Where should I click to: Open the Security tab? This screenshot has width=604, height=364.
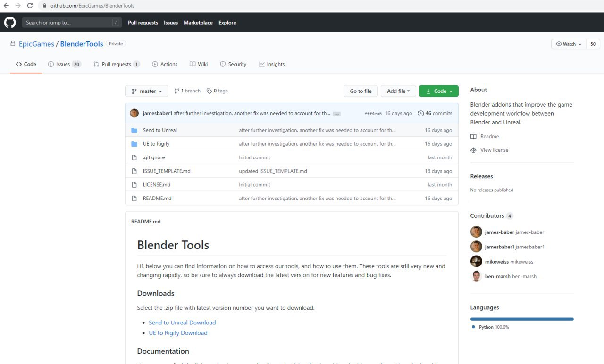(233, 64)
